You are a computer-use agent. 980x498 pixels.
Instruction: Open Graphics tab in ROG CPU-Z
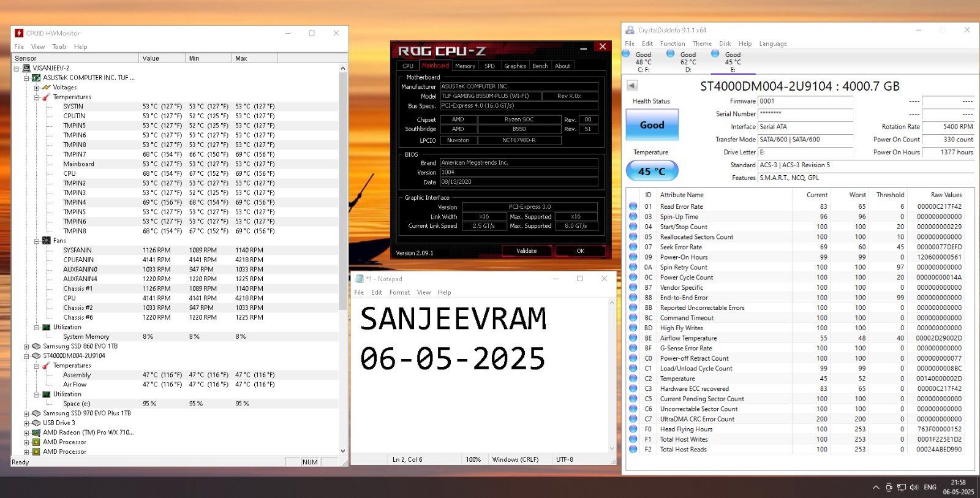[x=515, y=66]
